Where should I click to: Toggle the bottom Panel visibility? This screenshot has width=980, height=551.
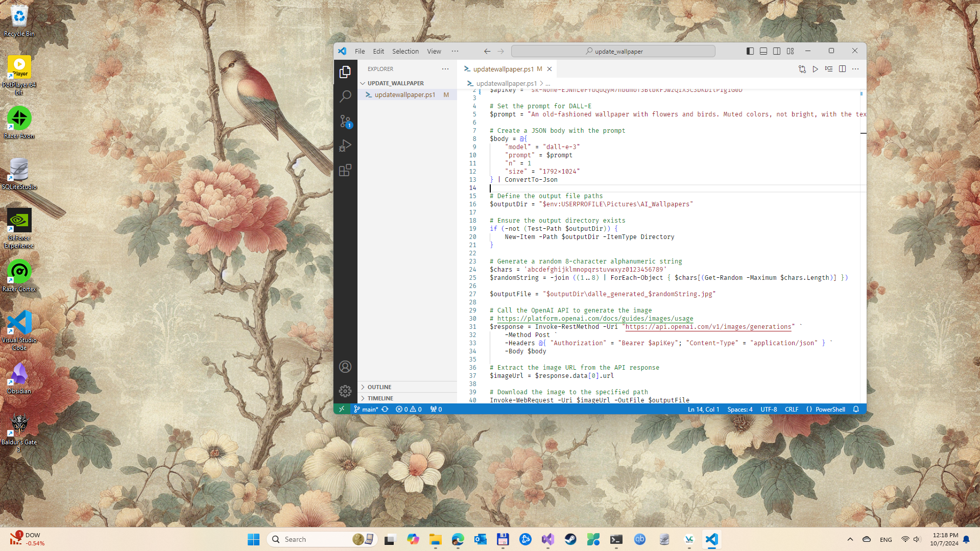[x=763, y=51]
